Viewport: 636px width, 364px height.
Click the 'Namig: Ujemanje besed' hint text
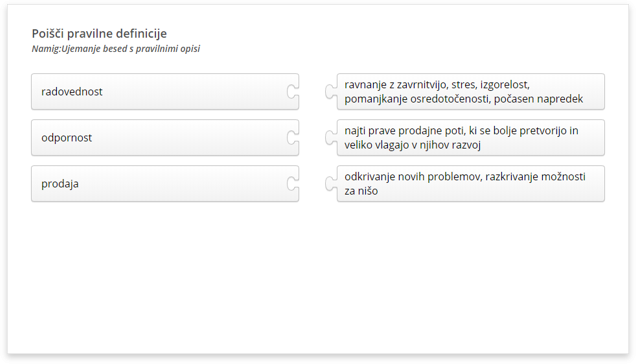pos(116,49)
